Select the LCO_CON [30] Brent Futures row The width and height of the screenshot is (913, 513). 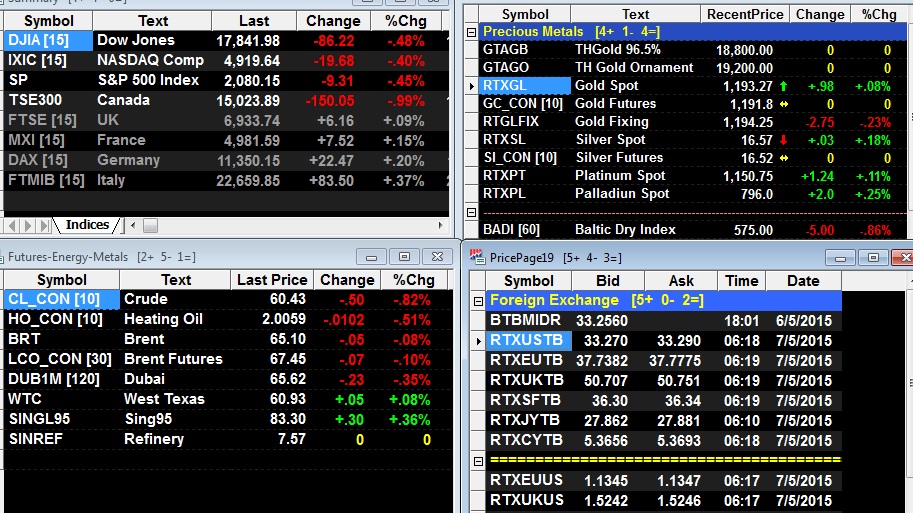228,359
